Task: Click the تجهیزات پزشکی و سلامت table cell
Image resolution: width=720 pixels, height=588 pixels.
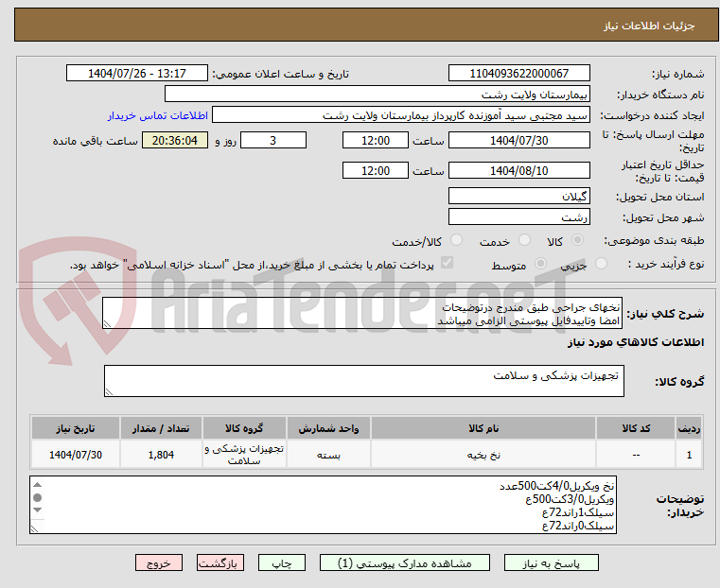Action: (244, 455)
